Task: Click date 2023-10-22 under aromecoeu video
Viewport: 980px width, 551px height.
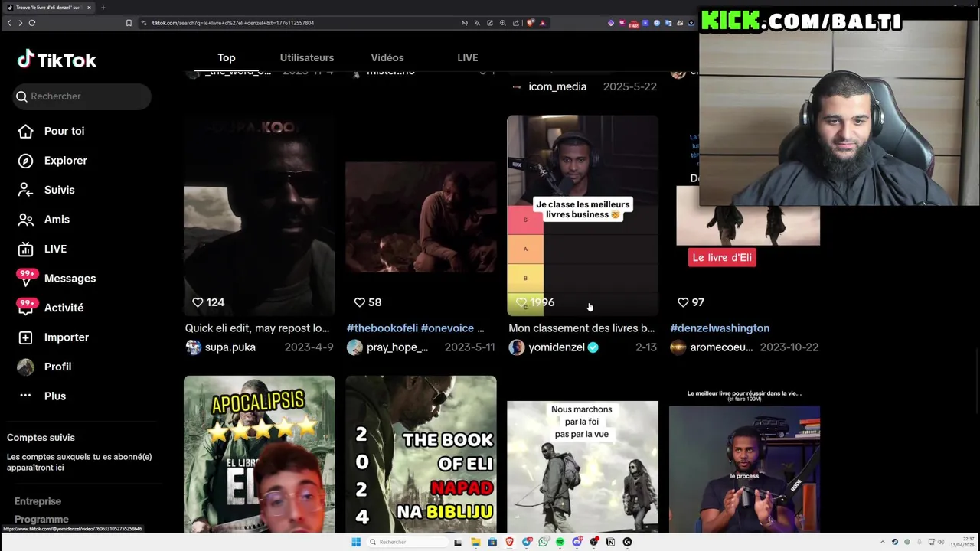Action: [789, 347]
